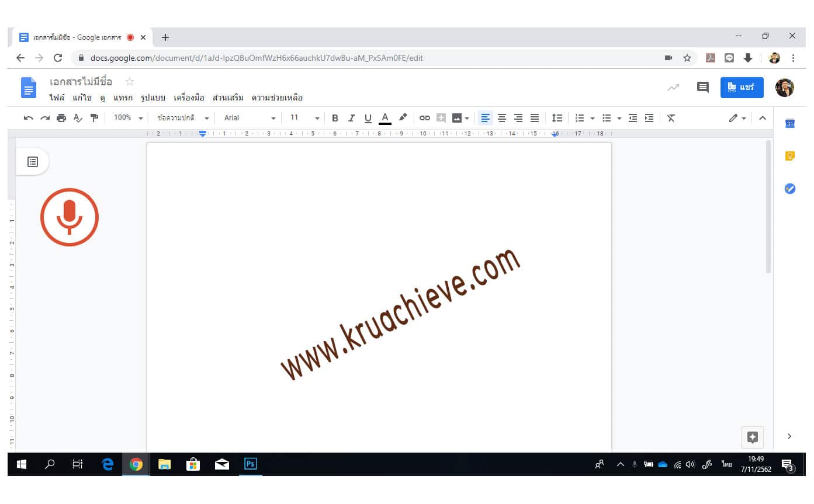The image size is (814, 504).
Task: Click the document title เอกสารไม่มีชื่อ
Action: [81, 82]
